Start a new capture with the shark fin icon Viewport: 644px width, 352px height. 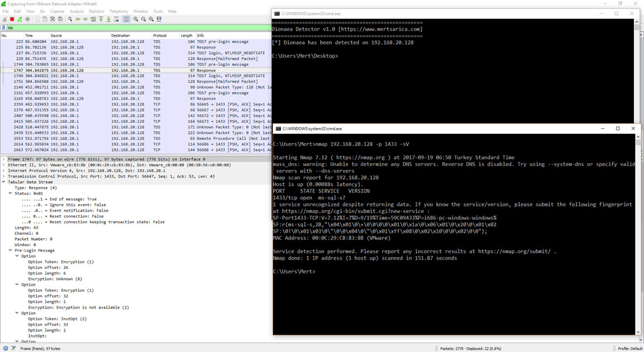pos(4,19)
